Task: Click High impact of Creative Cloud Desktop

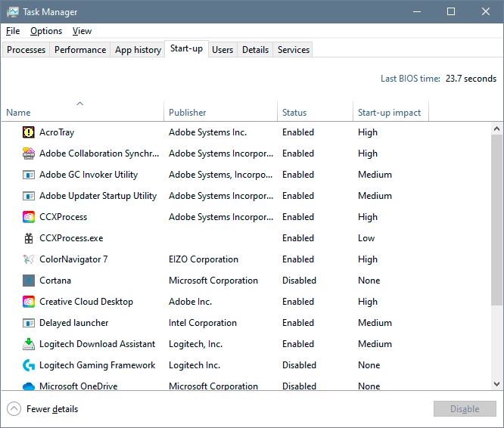Action: coord(368,302)
